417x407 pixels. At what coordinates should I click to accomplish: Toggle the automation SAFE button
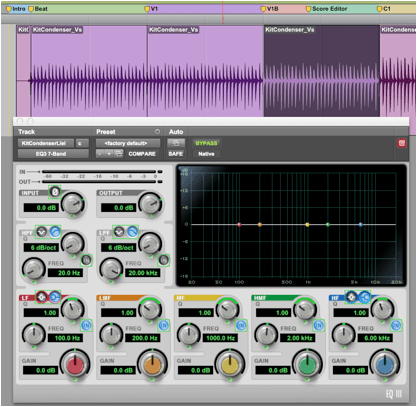coord(176,154)
